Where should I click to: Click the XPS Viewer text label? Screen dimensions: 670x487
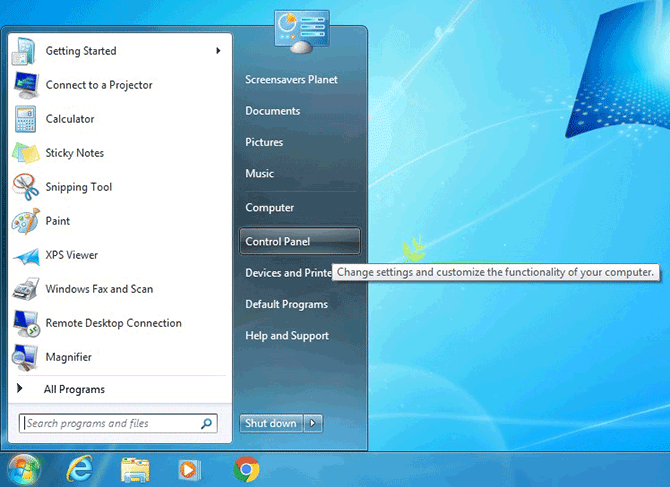[x=72, y=255]
